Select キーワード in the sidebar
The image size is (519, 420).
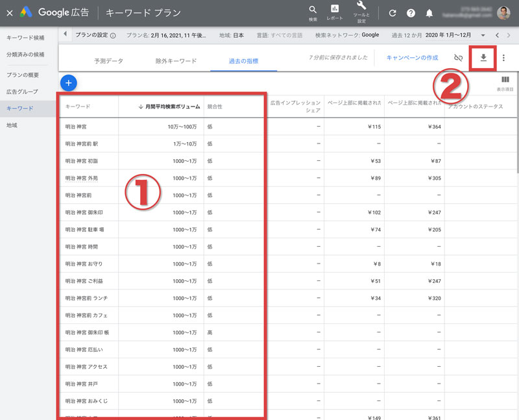click(x=20, y=108)
